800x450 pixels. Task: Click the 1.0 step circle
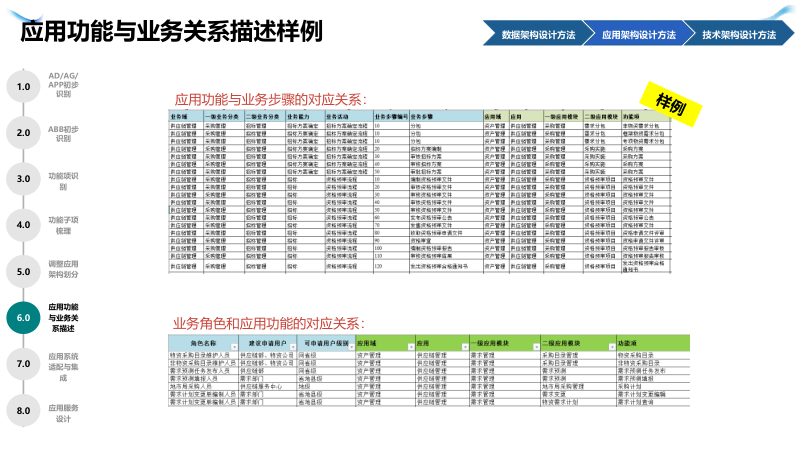[x=23, y=87]
